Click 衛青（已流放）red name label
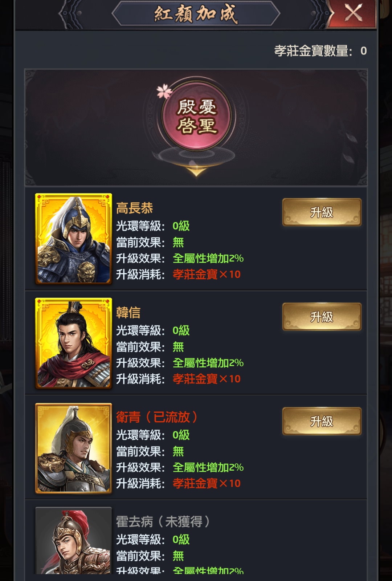Screen dimensions: 392x581 click(157, 417)
